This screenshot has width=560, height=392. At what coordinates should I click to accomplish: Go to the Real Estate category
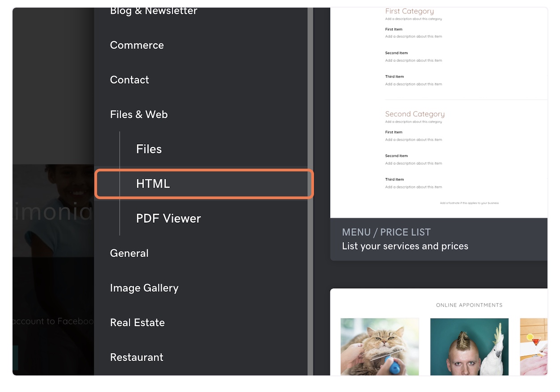click(137, 323)
